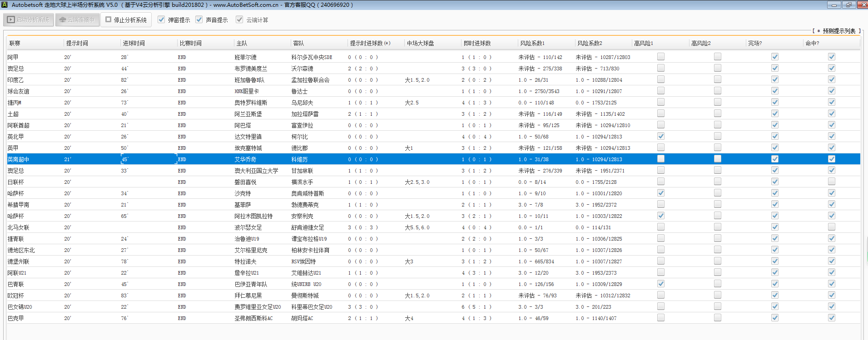
Task: Disable the 声音提示 checkbox
Action: [x=199, y=20]
